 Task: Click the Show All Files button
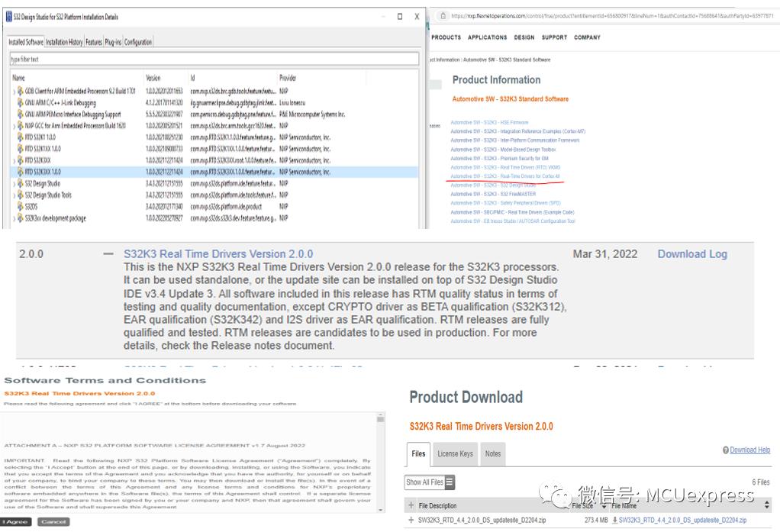[x=429, y=482]
